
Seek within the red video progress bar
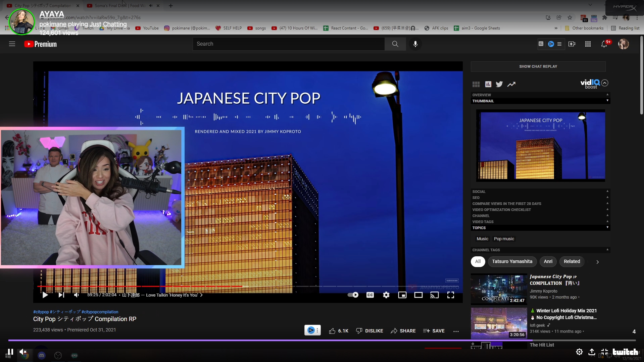click(140, 286)
